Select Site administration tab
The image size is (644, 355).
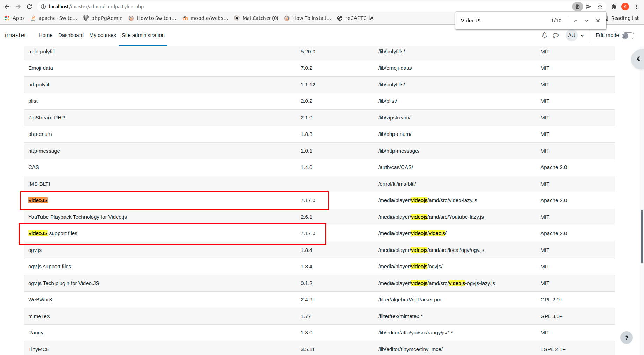(x=143, y=35)
